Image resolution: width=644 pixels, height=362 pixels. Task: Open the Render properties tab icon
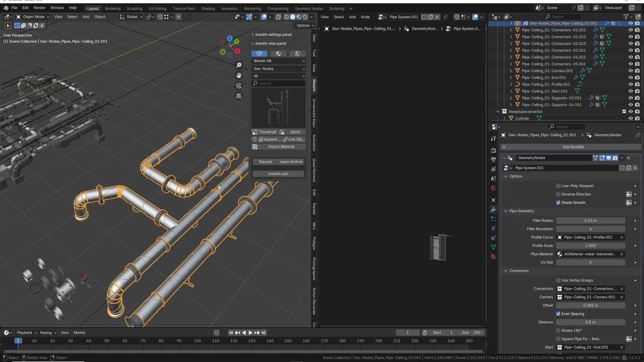tap(493, 150)
